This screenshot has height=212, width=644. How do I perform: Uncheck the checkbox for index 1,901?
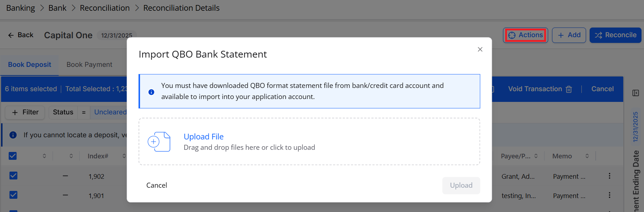[13, 195]
